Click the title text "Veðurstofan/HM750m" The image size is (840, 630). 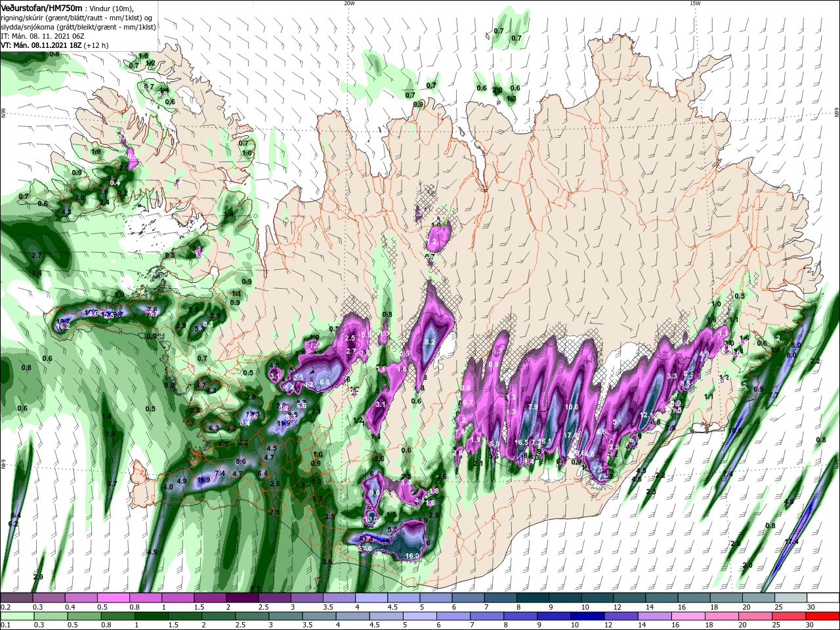(41, 8)
